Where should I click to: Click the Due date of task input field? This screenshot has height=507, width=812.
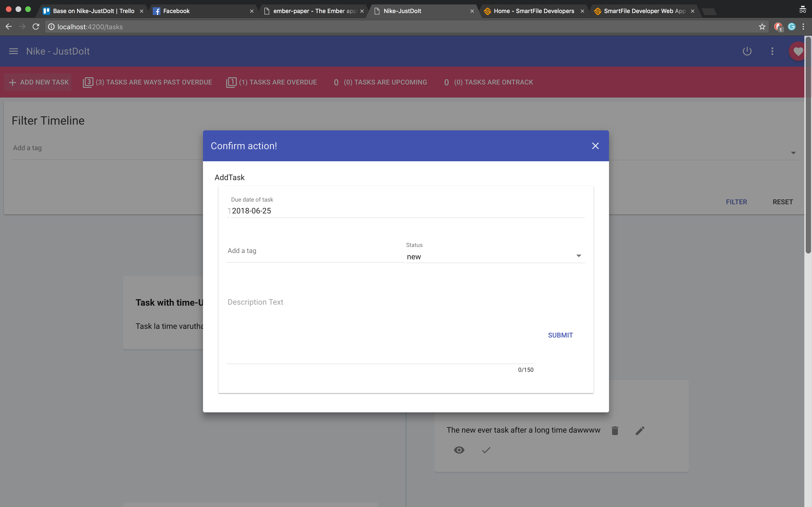click(406, 211)
